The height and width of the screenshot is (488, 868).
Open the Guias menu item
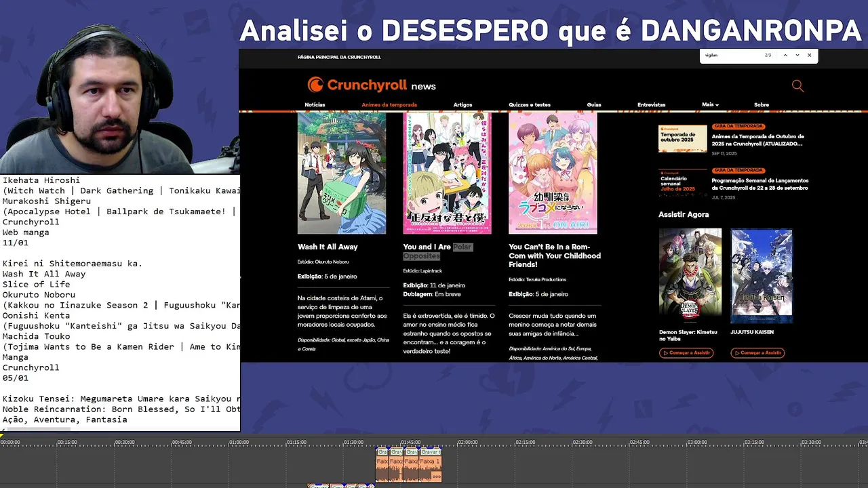(x=594, y=105)
